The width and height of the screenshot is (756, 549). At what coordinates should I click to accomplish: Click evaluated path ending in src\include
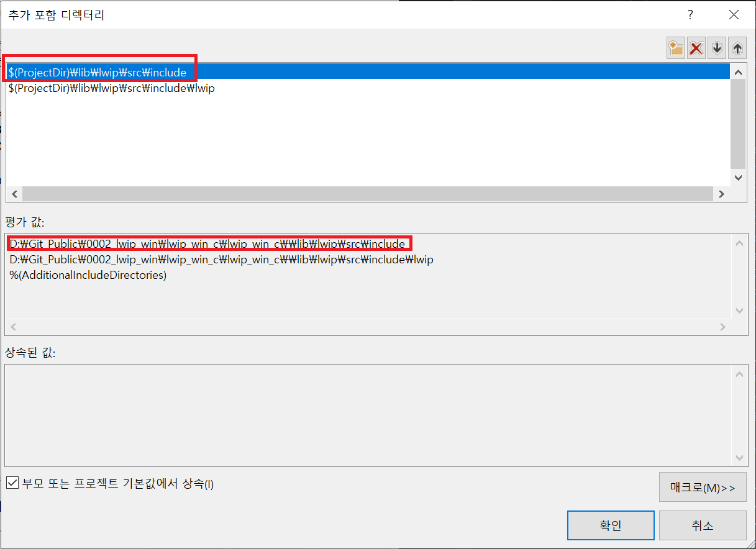207,244
